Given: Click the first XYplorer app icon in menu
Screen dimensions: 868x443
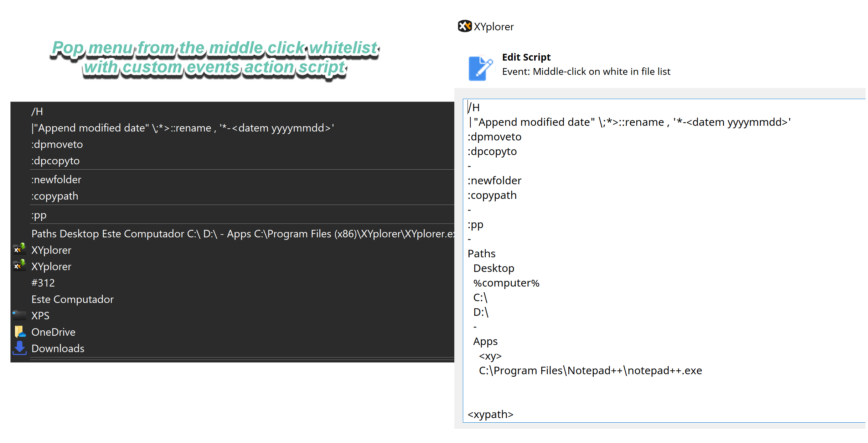Looking at the screenshot, I should [19, 249].
